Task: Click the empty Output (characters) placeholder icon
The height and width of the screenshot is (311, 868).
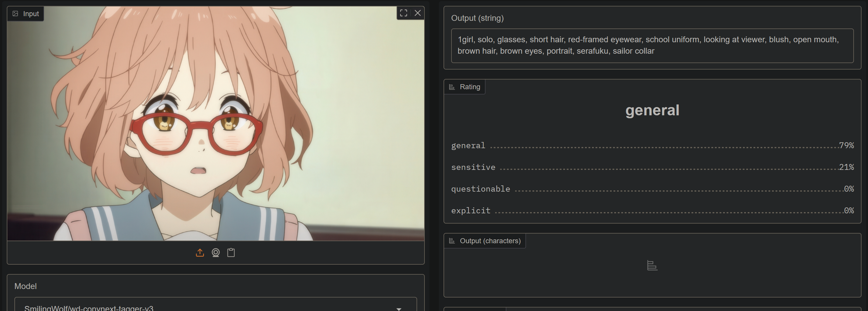Action: pyautogui.click(x=652, y=266)
